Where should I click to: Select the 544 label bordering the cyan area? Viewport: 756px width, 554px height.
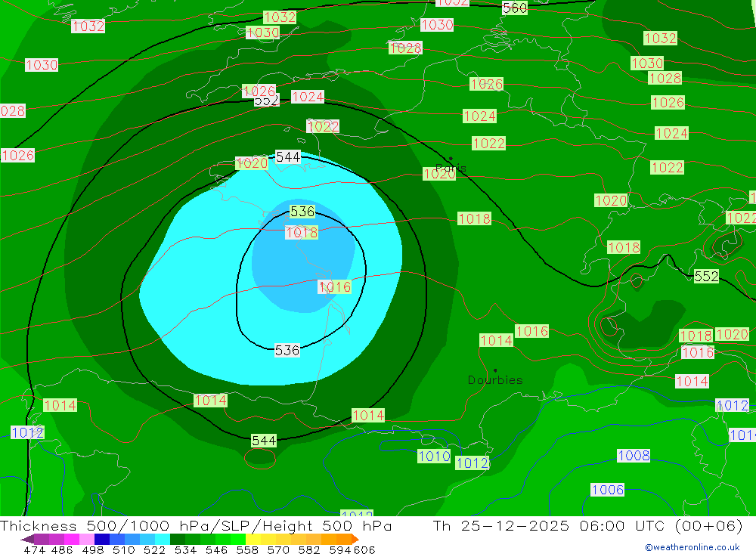(288, 156)
